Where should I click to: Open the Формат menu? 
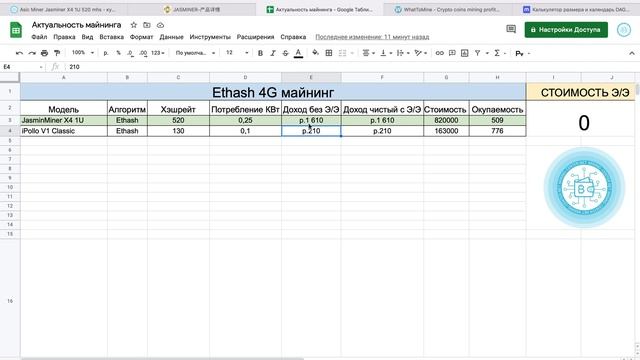click(141, 37)
